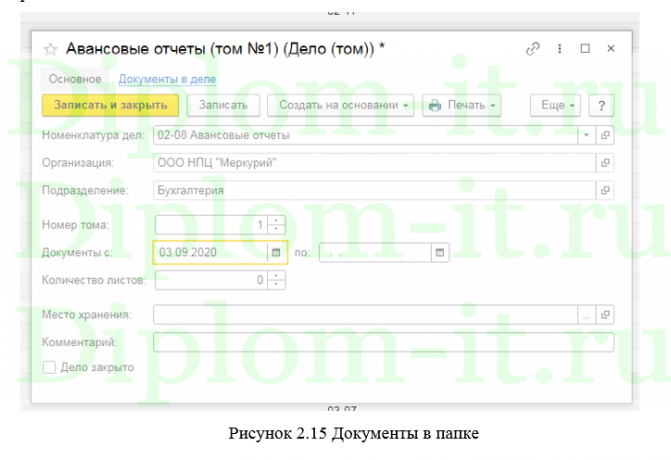671x460 pixels.
Task: Toggle the Дело закрыто checkbox
Action: (49, 367)
